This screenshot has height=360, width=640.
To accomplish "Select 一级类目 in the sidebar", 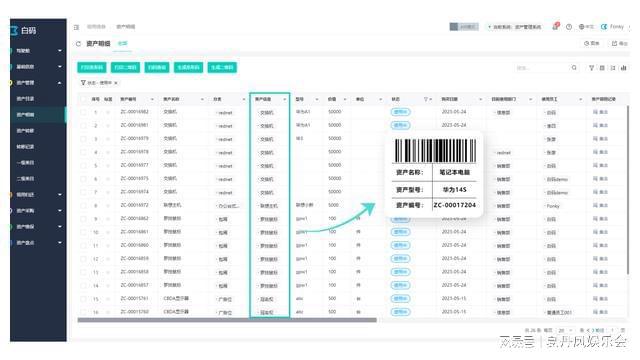I will [25, 162].
